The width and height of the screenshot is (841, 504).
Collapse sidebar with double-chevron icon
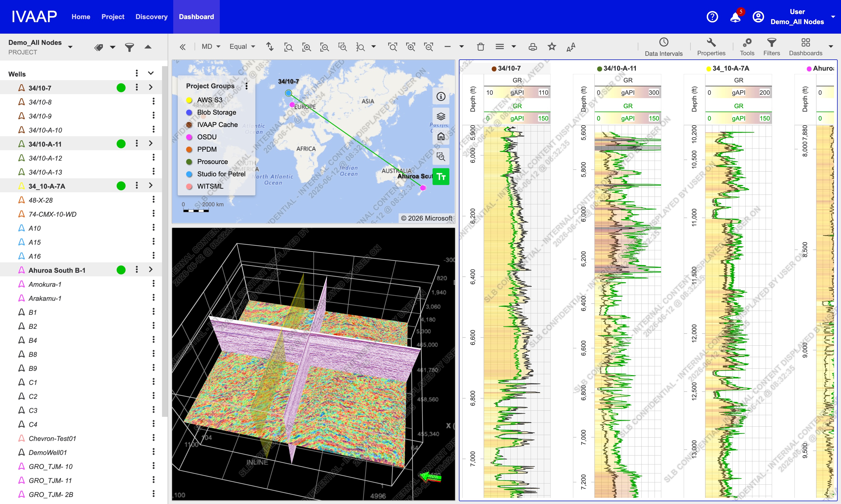(x=182, y=47)
